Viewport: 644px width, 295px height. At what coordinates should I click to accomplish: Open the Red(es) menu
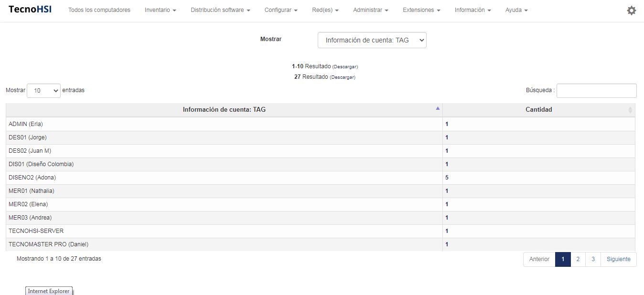pyautogui.click(x=325, y=10)
